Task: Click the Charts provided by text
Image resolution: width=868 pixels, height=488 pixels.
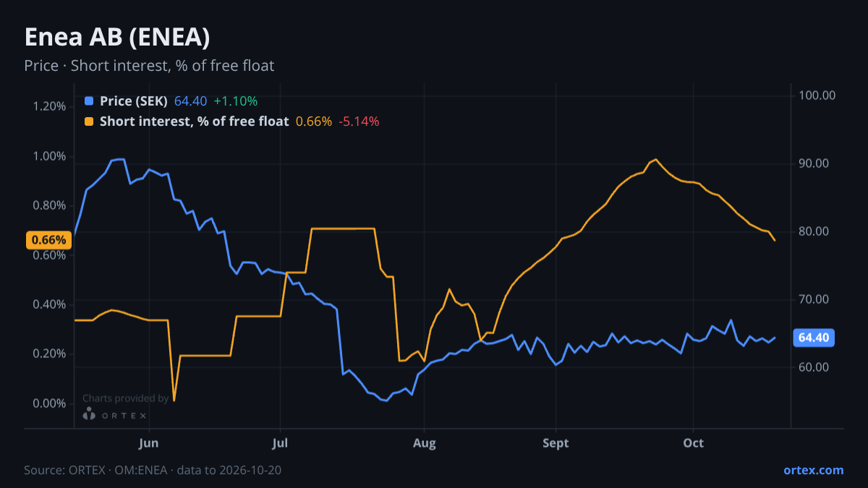Action: (x=126, y=398)
